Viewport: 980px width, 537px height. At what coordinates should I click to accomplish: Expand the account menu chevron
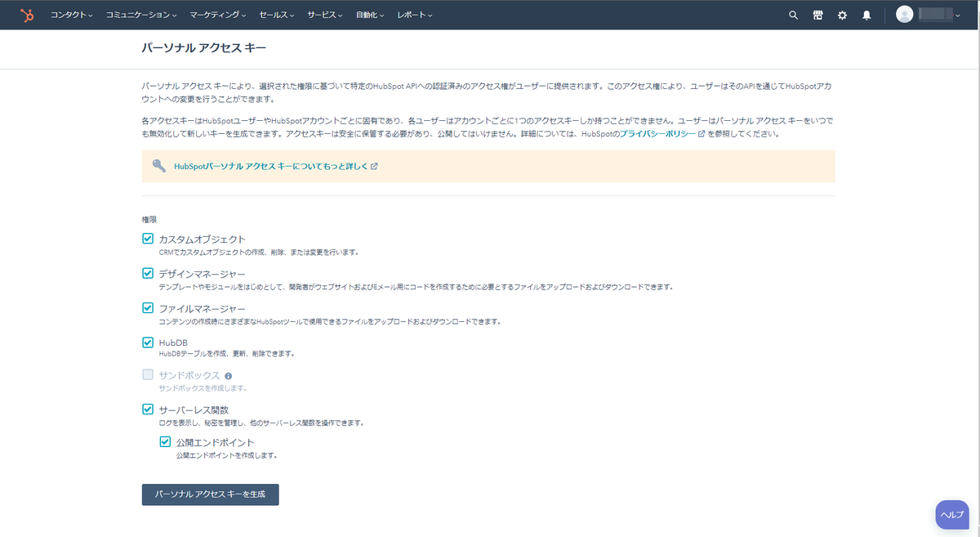point(958,15)
